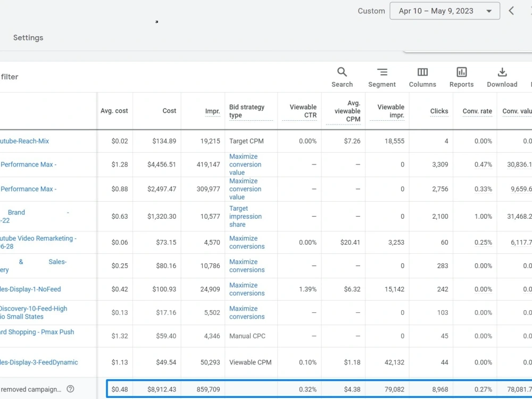This screenshot has height=399, width=532.
Task: Sort by Viewable CTR header
Action: (303, 111)
